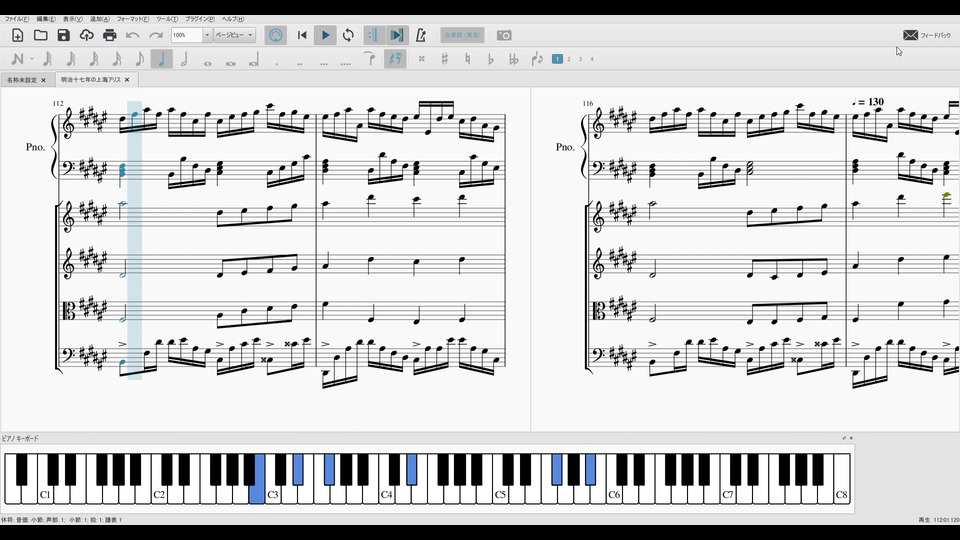Screen dimensions: 960x540
Task: Open the zoom level dropdown arrow
Action: point(207,35)
